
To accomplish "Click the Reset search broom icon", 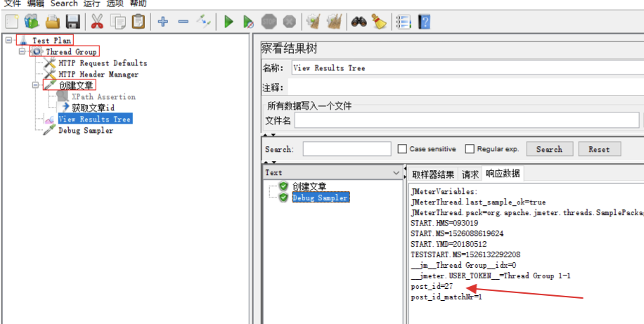I will pos(379,21).
